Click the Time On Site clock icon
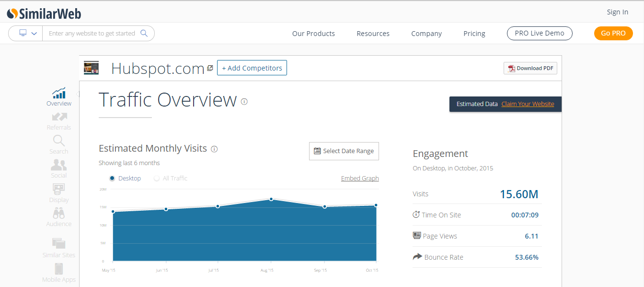The height and width of the screenshot is (287, 644). (x=416, y=215)
